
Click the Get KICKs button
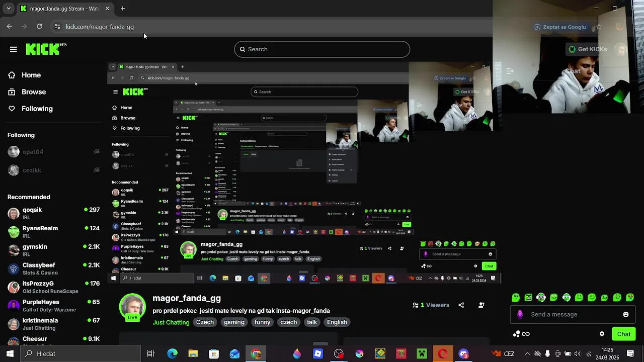pyautogui.click(x=587, y=49)
